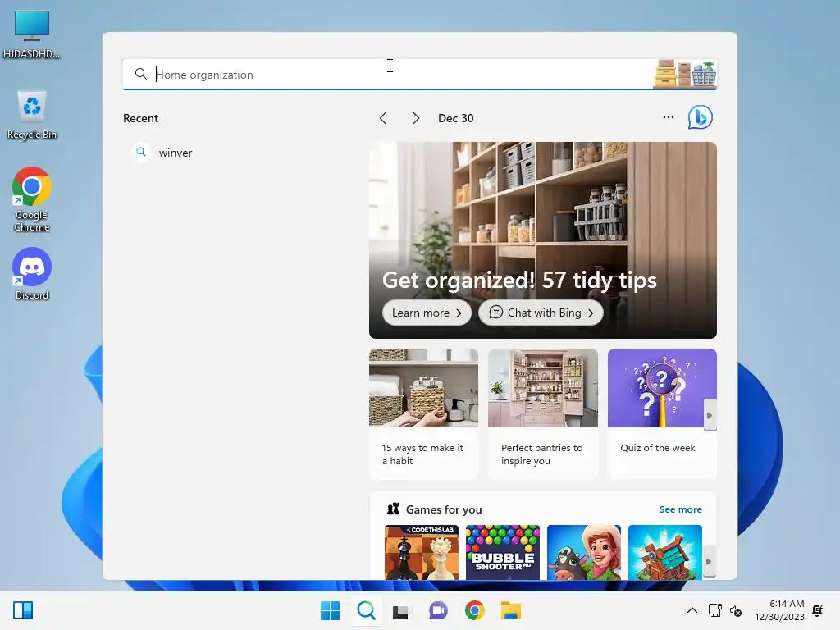Select the recent search 'winver'
840x630 pixels.
coord(176,153)
